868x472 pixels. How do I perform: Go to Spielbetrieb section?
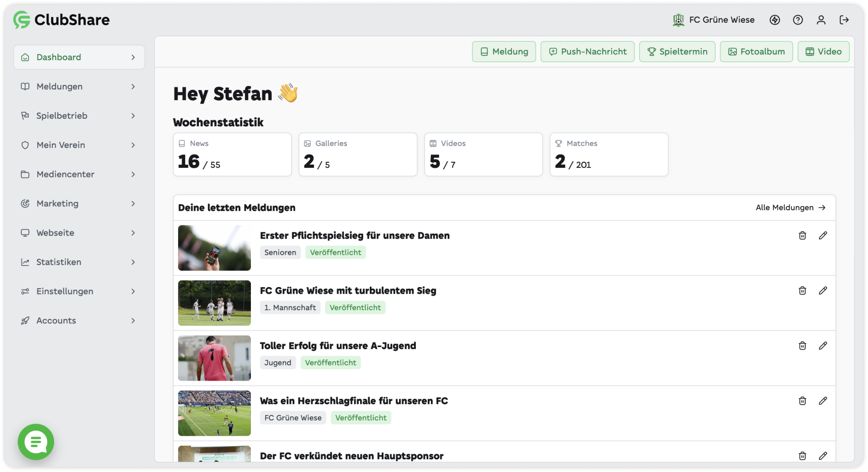79,116
